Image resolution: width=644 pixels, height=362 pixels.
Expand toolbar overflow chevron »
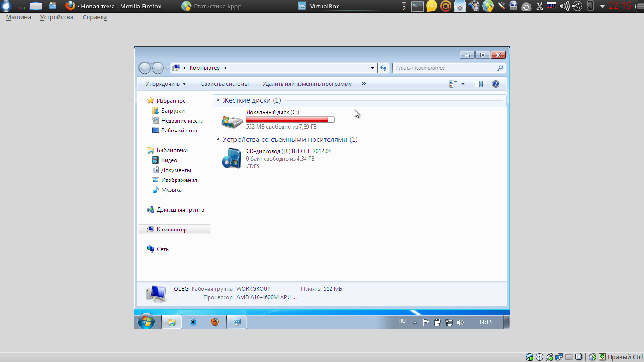coord(364,84)
